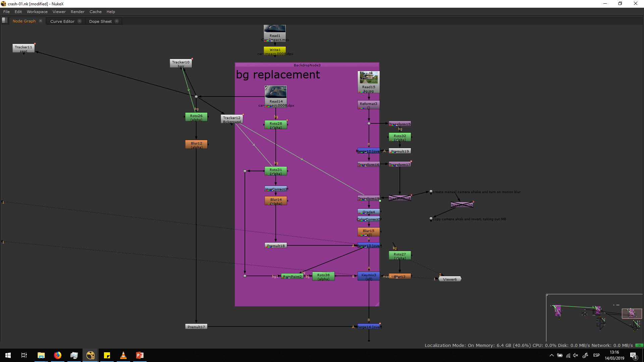Select the Roto26 node
The height and width of the screenshot is (362, 644).
click(x=196, y=117)
